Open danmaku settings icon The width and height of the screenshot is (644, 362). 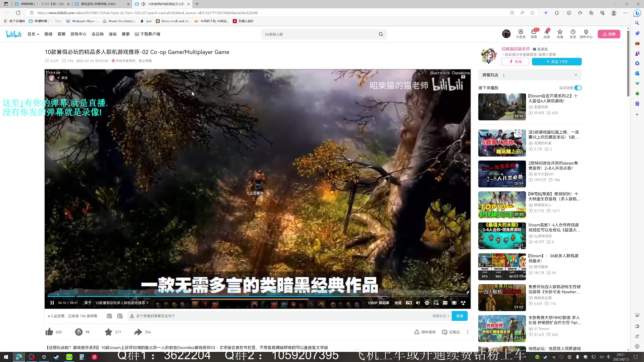(x=120, y=316)
